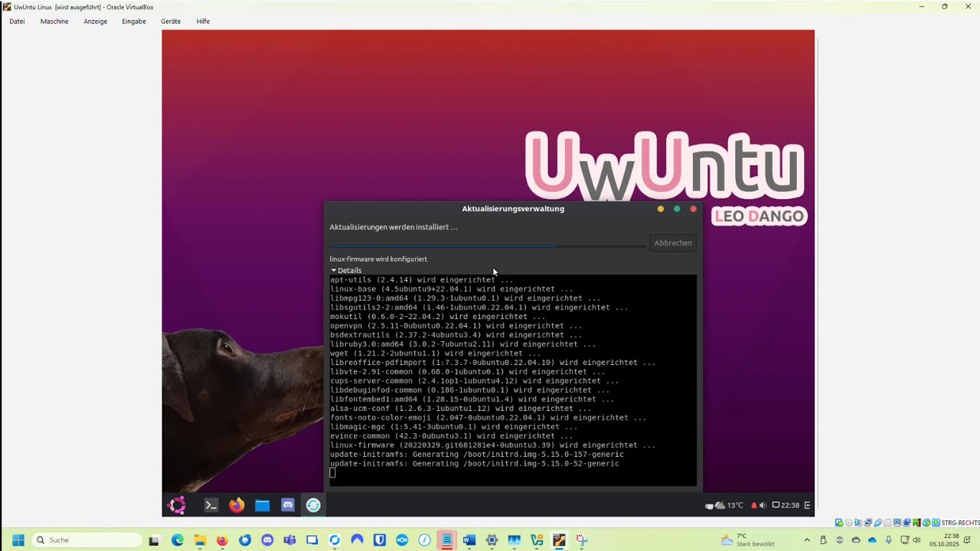
Task: Click the UwUntu panel volume speaker icon
Action: coord(763,505)
